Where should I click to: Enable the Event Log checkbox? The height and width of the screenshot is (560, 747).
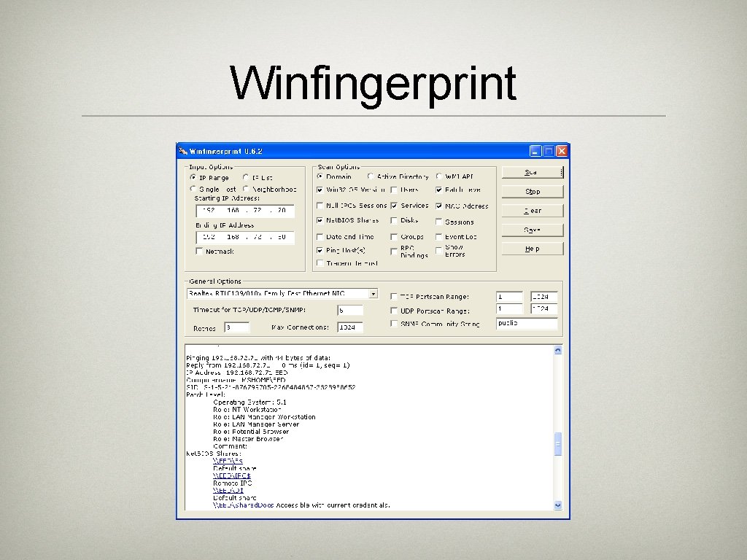coord(438,237)
